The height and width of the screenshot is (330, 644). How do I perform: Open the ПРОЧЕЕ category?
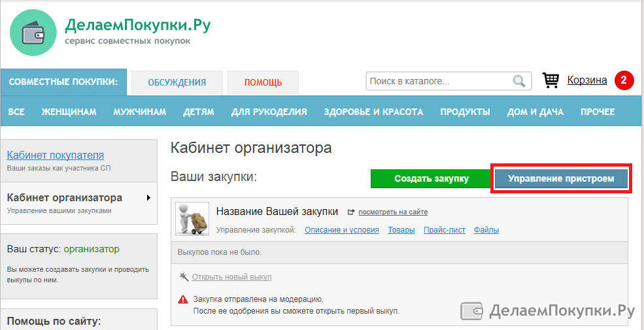598,112
